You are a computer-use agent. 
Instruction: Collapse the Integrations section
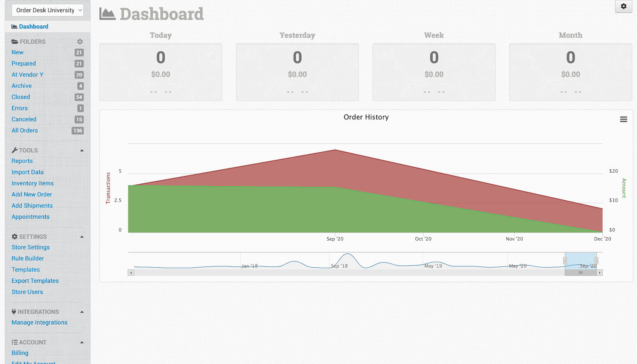click(82, 312)
